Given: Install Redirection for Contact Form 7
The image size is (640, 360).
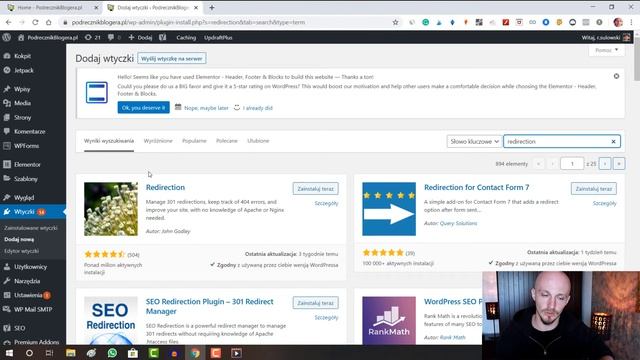Looking at the screenshot, I should coord(594,189).
